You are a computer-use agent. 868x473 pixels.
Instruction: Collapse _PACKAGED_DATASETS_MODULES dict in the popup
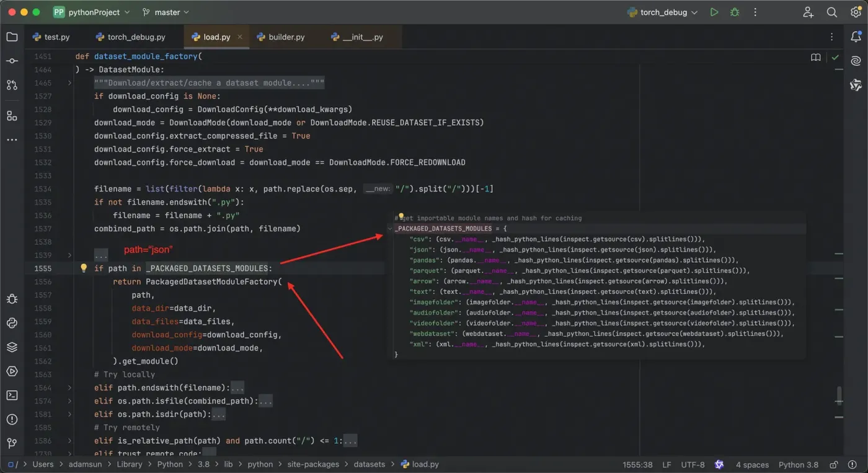point(390,229)
